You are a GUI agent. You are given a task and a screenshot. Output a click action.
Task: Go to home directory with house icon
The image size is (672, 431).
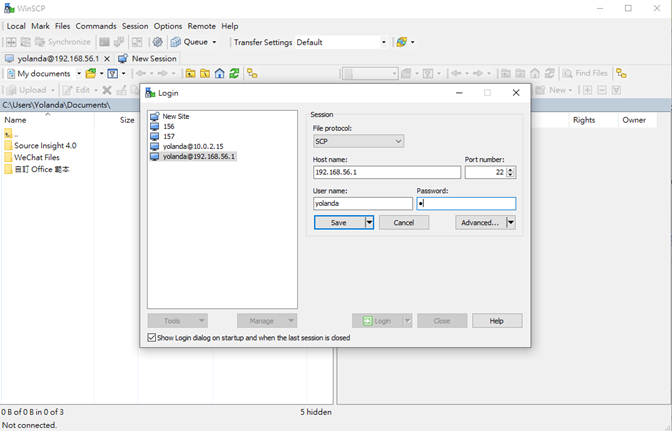(219, 74)
